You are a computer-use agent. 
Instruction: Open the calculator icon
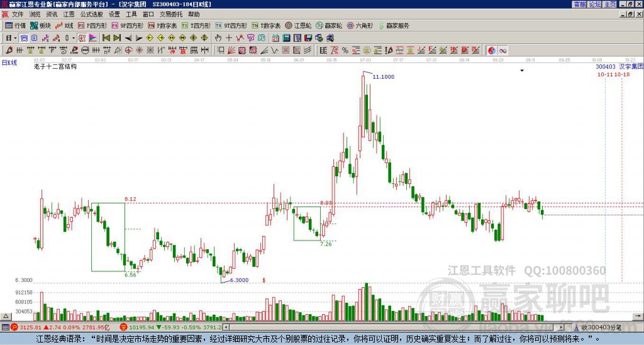click(x=286, y=38)
